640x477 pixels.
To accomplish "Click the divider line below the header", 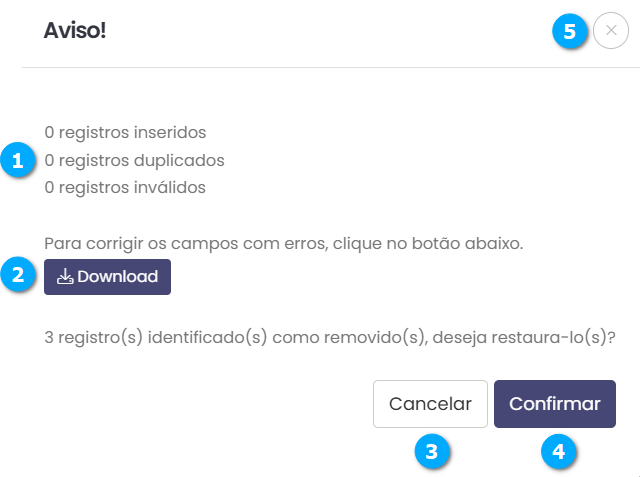I will (330, 68).
